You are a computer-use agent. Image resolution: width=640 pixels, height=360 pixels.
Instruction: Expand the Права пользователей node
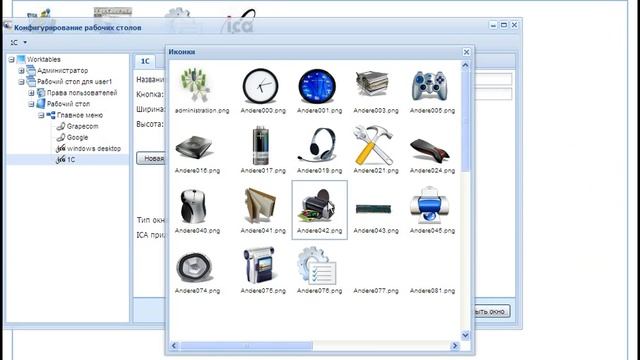point(31,93)
